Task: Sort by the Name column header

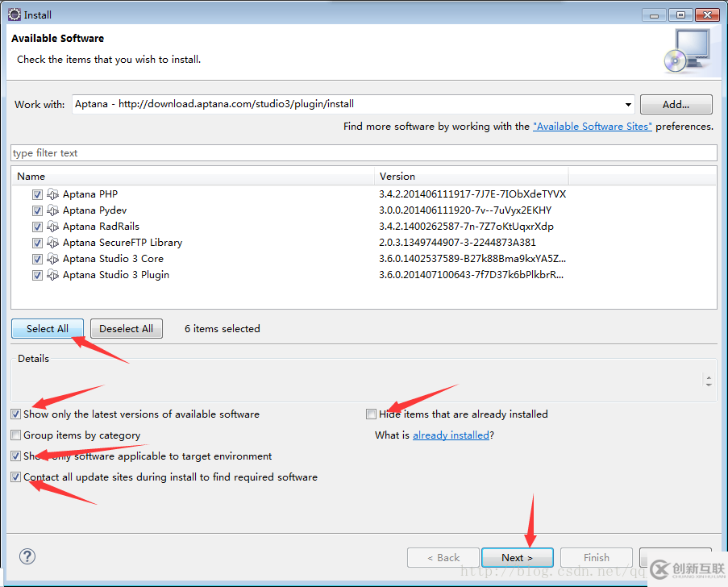Action: pos(193,177)
